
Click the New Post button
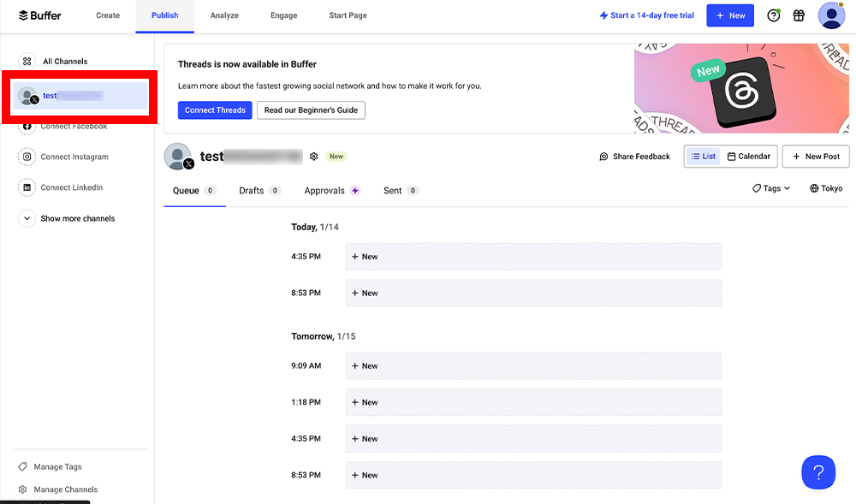click(x=816, y=157)
